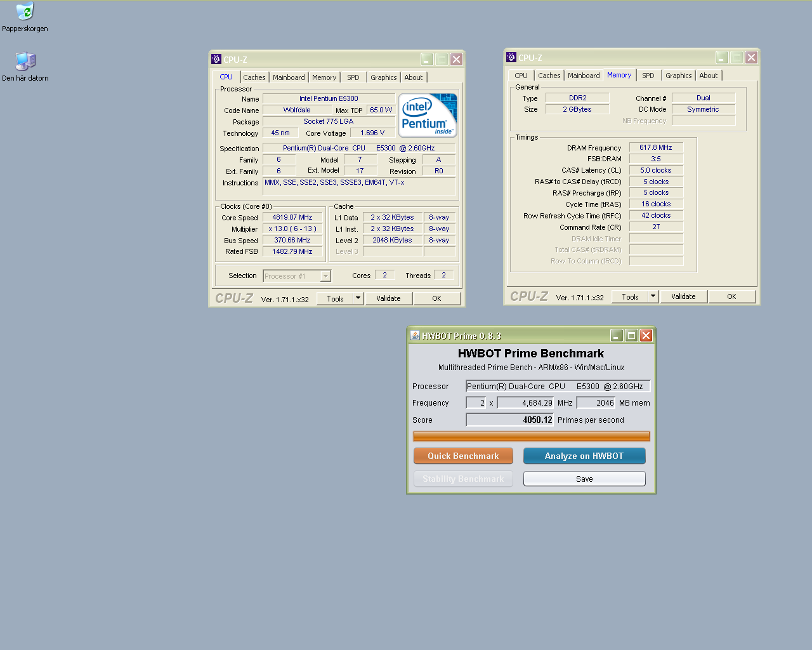Click the CAS# Latency value 5.0 clocks

tap(656, 170)
